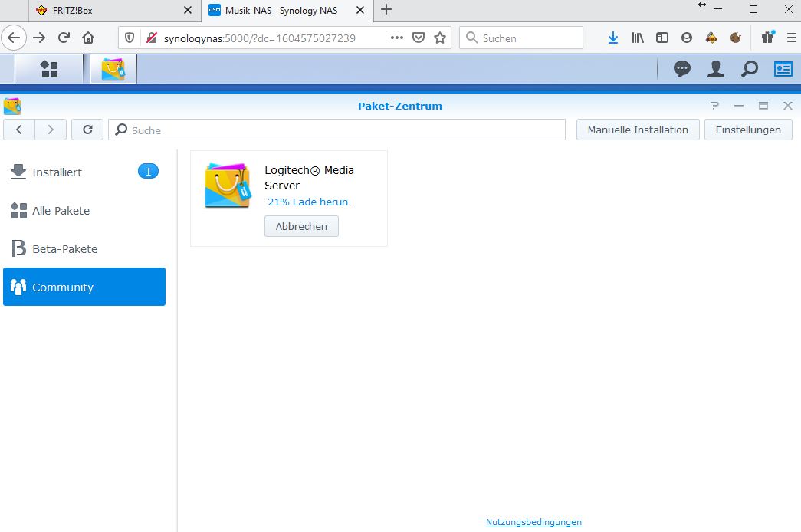Open a new browser tab
Screen dimensions: 801x532
tap(386, 10)
